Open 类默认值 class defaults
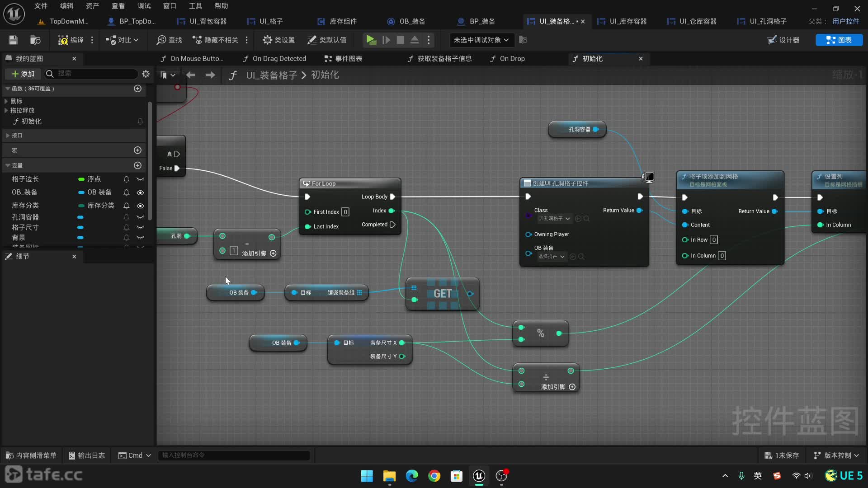Image resolution: width=868 pixels, height=488 pixels. pyautogui.click(x=327, y=40)
